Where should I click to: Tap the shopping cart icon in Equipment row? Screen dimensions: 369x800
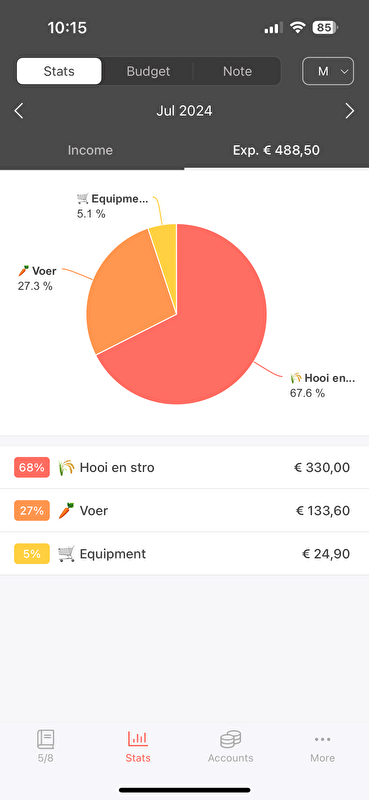point(66,554)
